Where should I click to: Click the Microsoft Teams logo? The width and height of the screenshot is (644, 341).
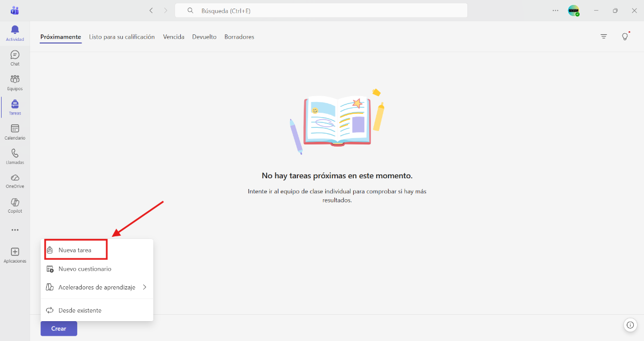pos(15,11)
